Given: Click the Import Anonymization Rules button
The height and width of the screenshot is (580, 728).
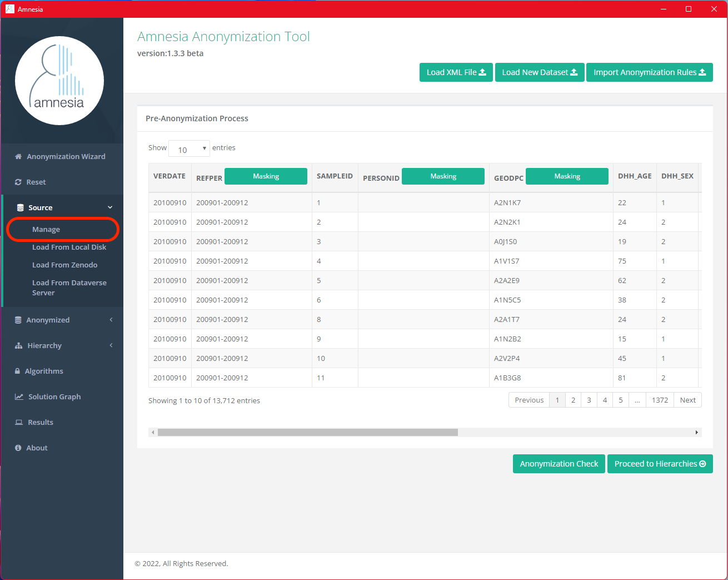Looking at the screenshot, I should (650, 72).
